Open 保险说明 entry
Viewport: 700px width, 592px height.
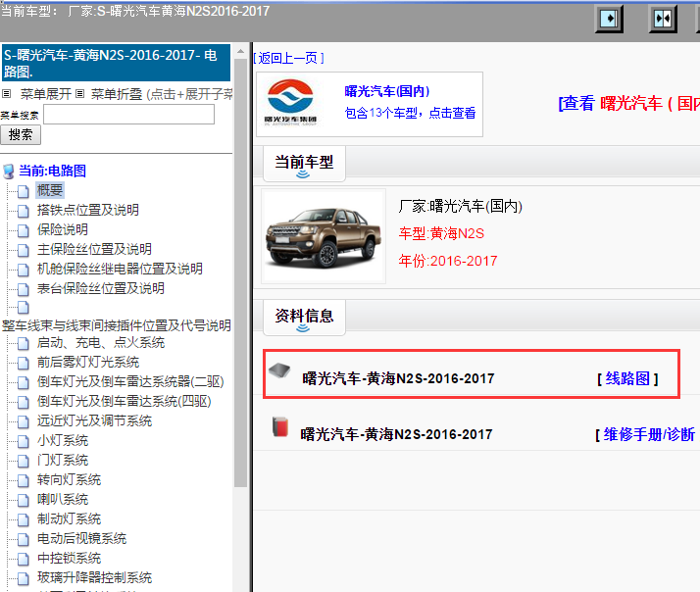click(63, 229)
